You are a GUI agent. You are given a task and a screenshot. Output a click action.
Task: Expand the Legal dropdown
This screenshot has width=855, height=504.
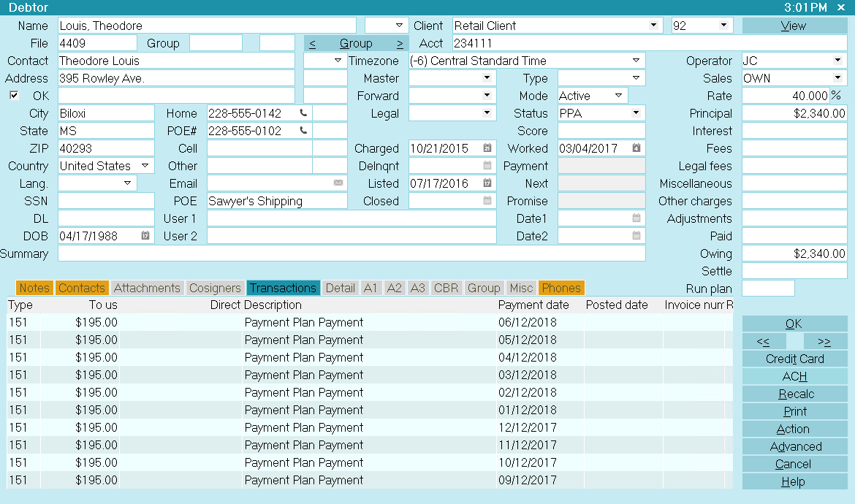pos(487,112)
